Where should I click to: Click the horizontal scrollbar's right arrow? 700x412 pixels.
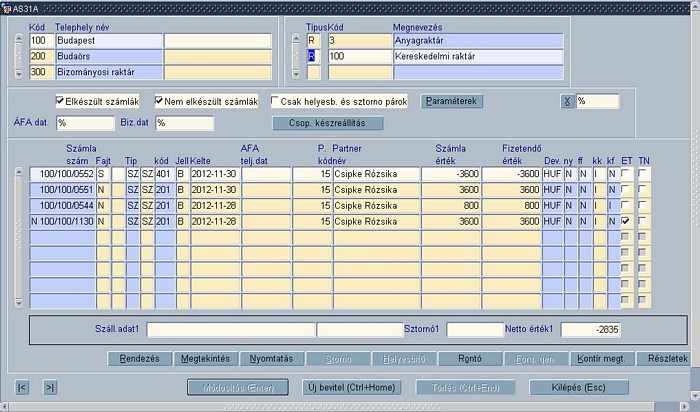[686, 407]
